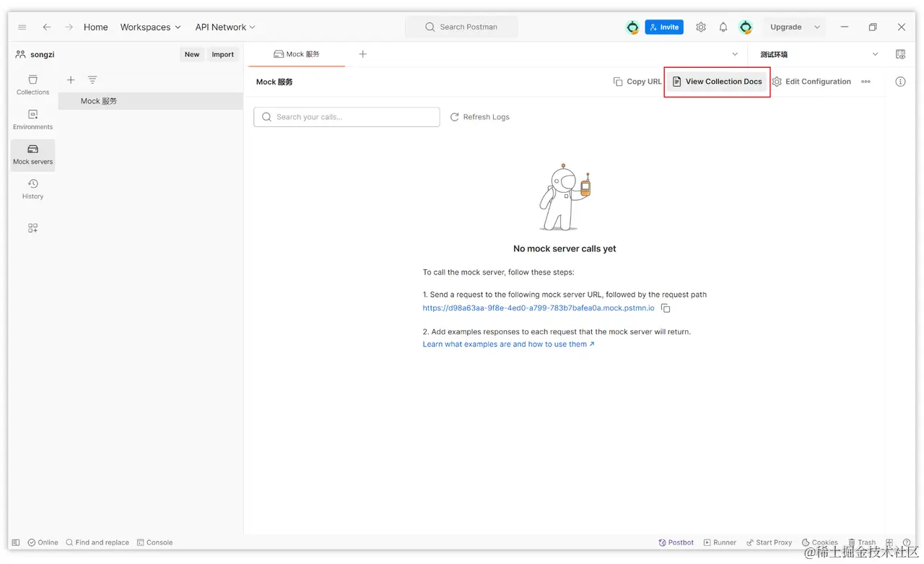Screen dimensions: 924x564
Task: Click the plus icon to create mock server
Action: pyautogui.click(x=71, y=80)
